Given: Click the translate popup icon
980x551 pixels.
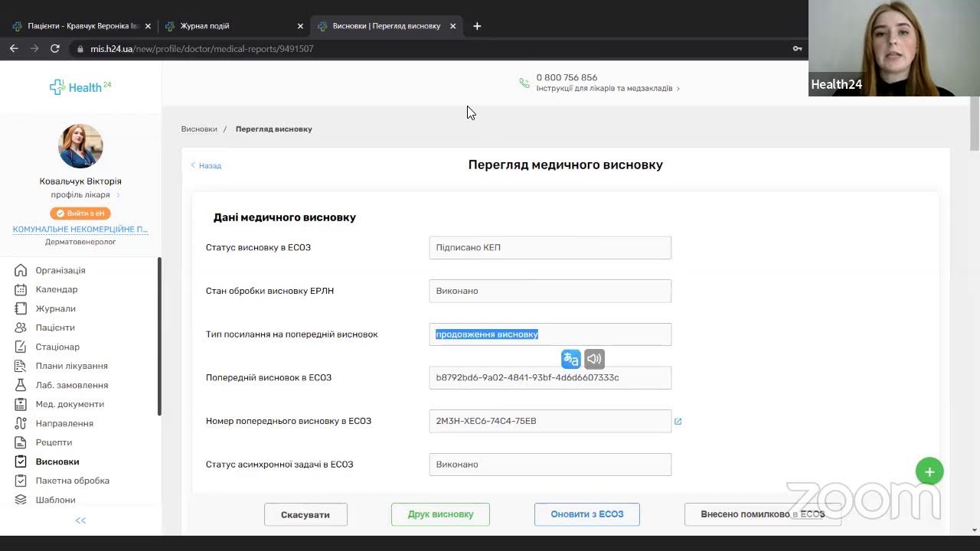Looking at the screenshot, I should click(x=571, y=359).
